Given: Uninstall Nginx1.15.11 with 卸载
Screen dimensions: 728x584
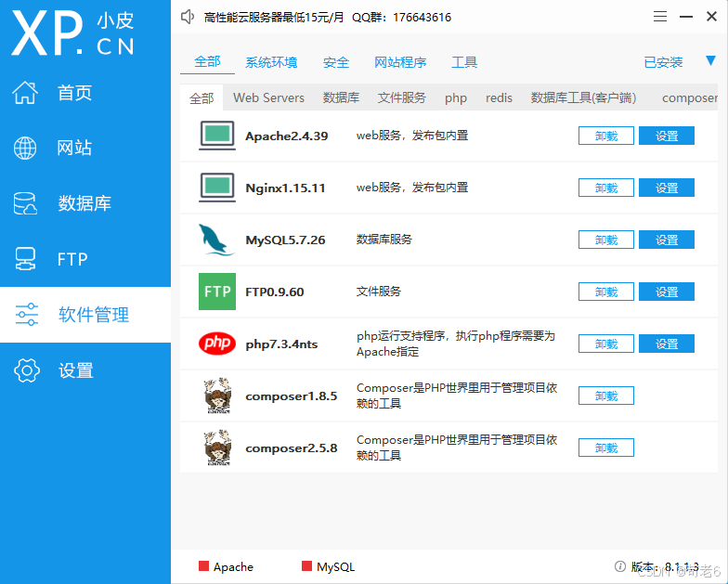Looking at the screenshot, I should tap(605, 188).
